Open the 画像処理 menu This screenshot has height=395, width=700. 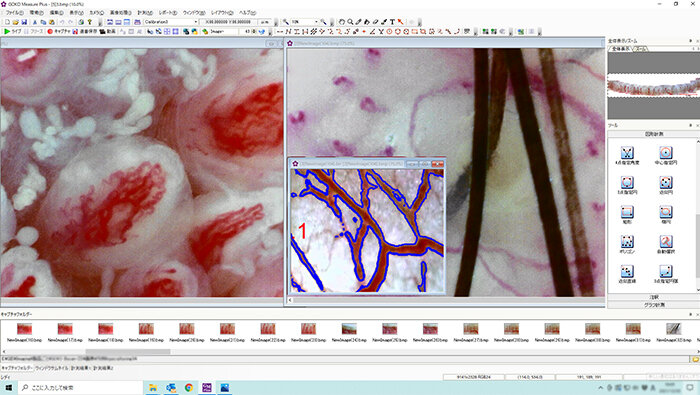121,13
